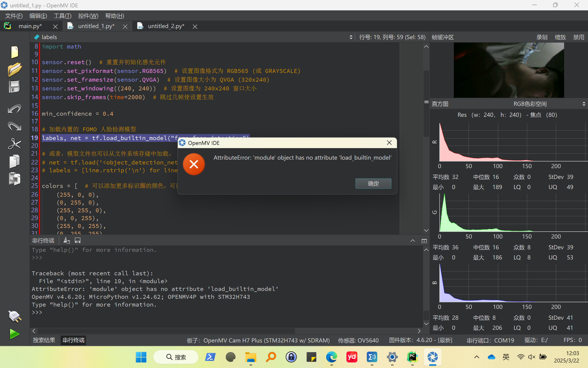Click the terminal scroll down arrow

(x=426, y=324)
